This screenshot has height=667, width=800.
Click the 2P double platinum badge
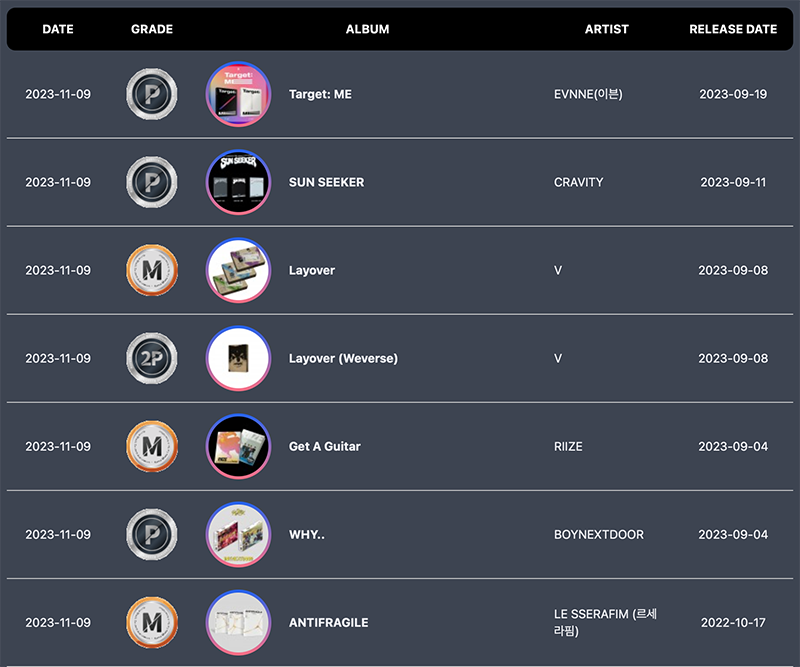point(152,358)
